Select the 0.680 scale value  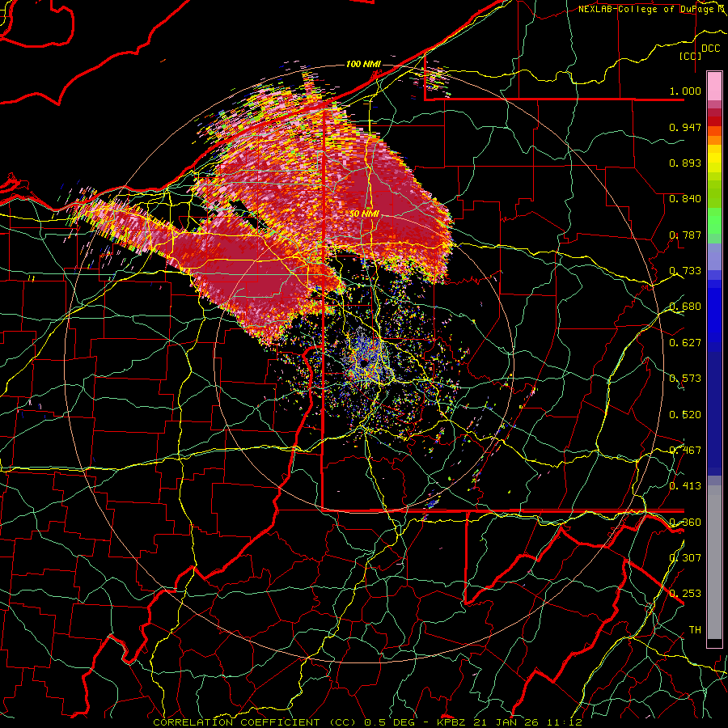[685, 307]
